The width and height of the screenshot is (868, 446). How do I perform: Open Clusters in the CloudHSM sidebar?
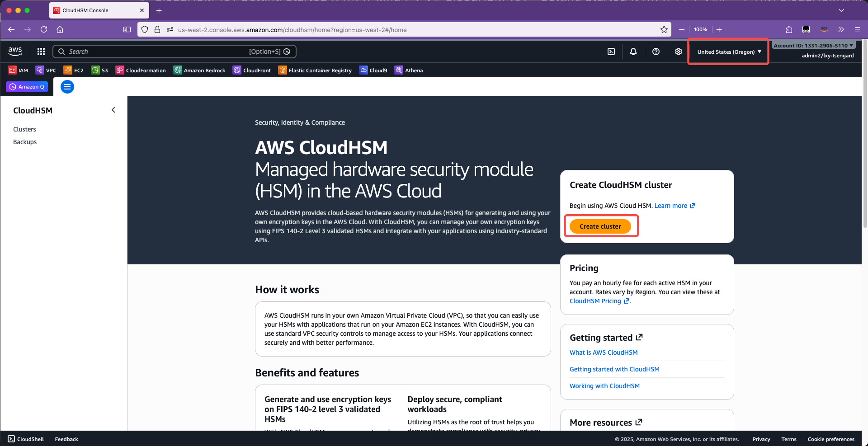coord(24,129)
